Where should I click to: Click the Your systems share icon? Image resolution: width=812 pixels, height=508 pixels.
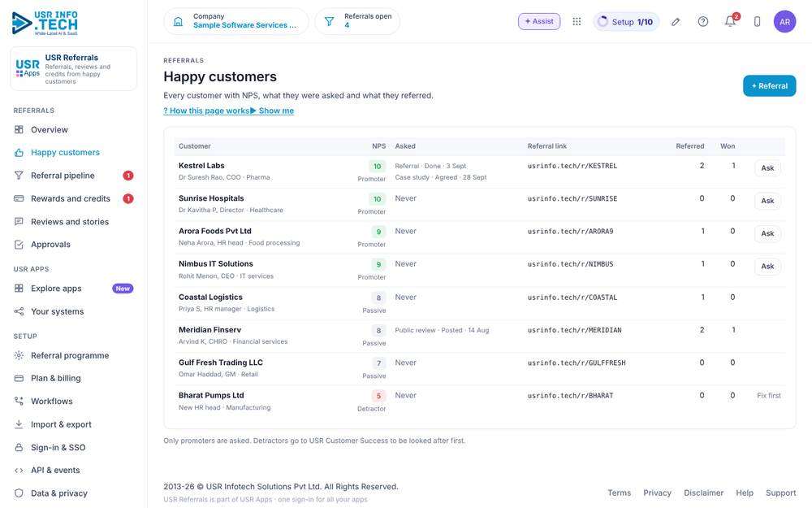coord(19,311)
